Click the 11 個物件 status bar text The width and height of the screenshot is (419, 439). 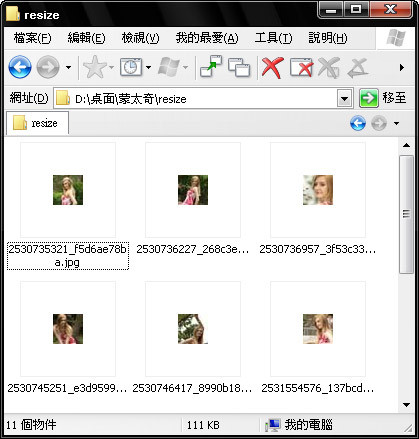tap(31, 425)
